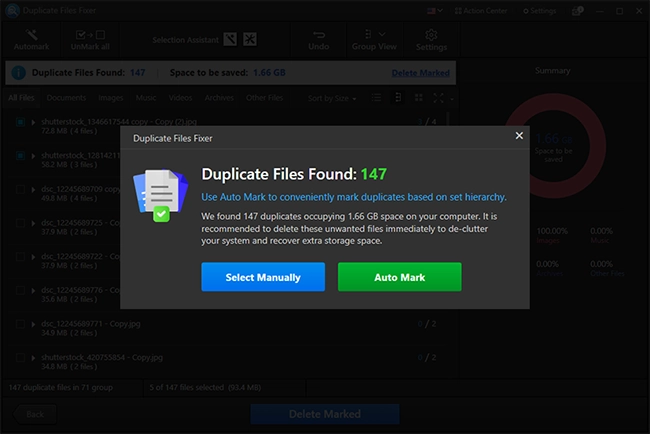650x434 pixels.
Task: Expand the shutterstock_1346617544 file group
Action: coord(33,122)
